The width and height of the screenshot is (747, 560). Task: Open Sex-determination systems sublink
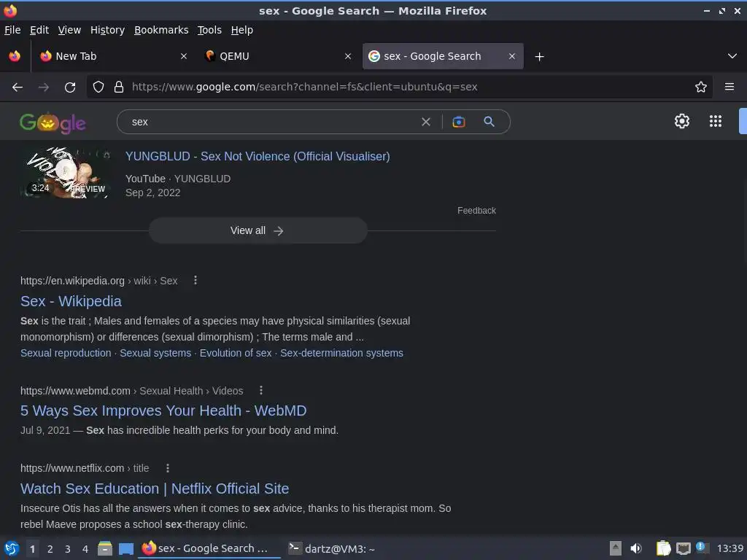(341, 353)
